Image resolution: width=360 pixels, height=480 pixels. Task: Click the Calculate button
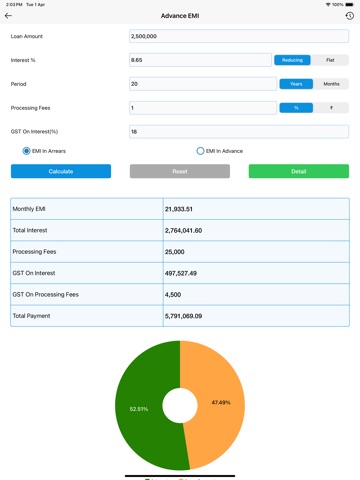pos(61,171)
